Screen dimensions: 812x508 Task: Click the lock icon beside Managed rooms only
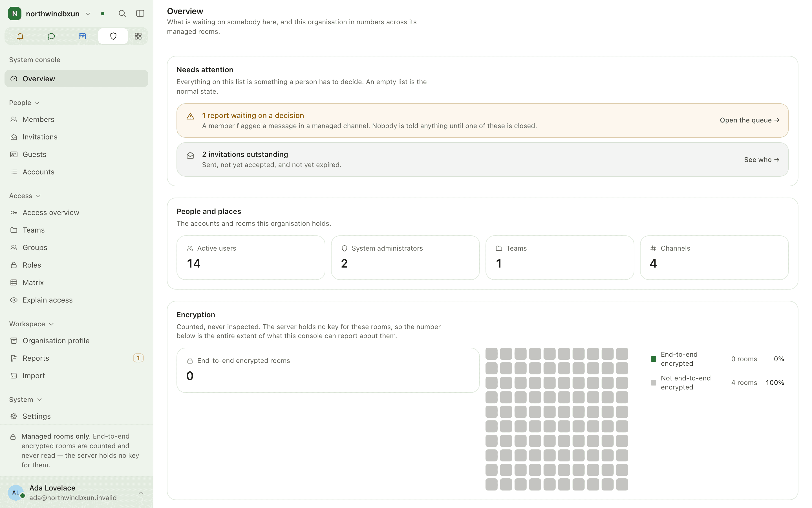point(13,437)
